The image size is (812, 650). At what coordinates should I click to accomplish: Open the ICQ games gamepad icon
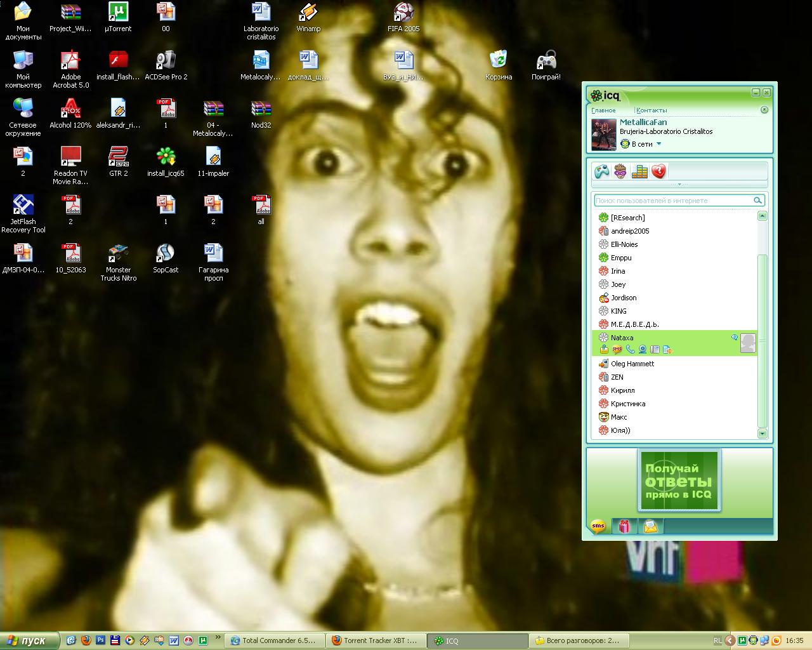pyautogui.click(x=601, y=171)
